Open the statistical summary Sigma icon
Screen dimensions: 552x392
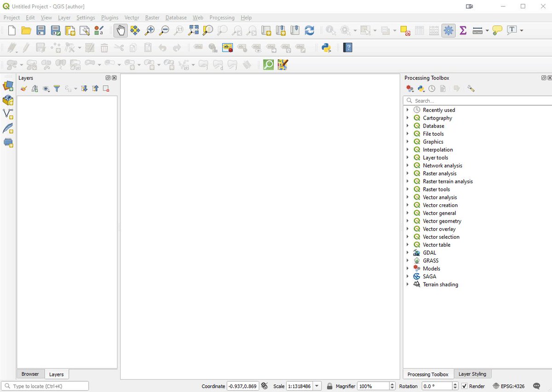click(463, 30)
